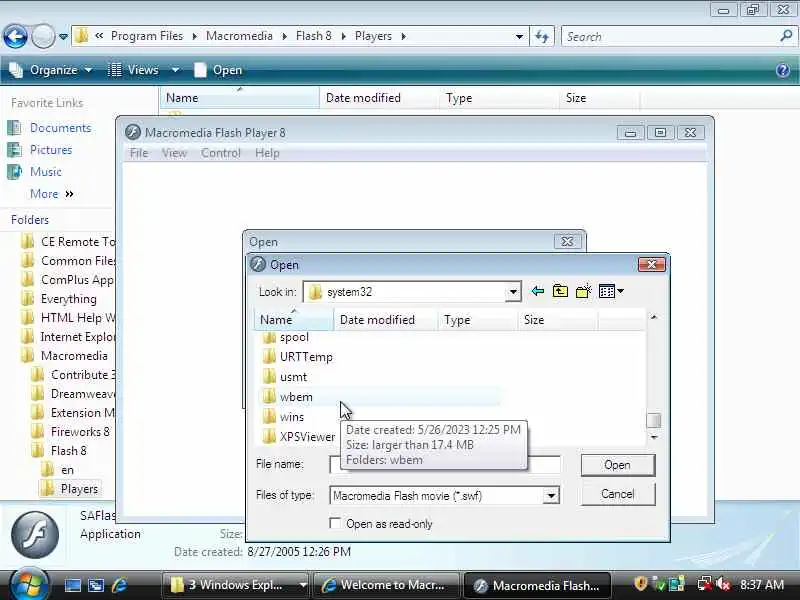800x600 pixels.
Task: Open View menu in Flash Player 8
Action: [174, 153]
